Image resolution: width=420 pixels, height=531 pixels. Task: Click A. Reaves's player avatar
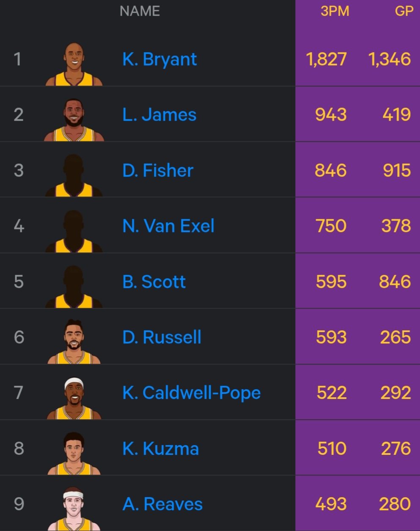(74, 509)
